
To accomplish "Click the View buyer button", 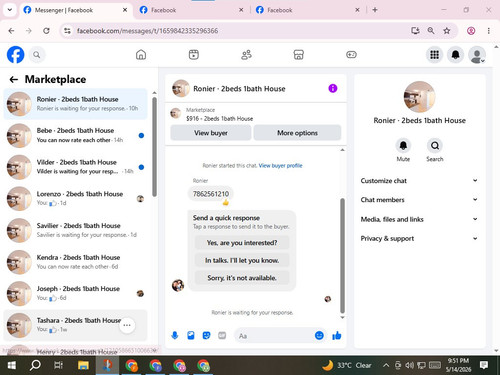I will [x=211, y=133].
